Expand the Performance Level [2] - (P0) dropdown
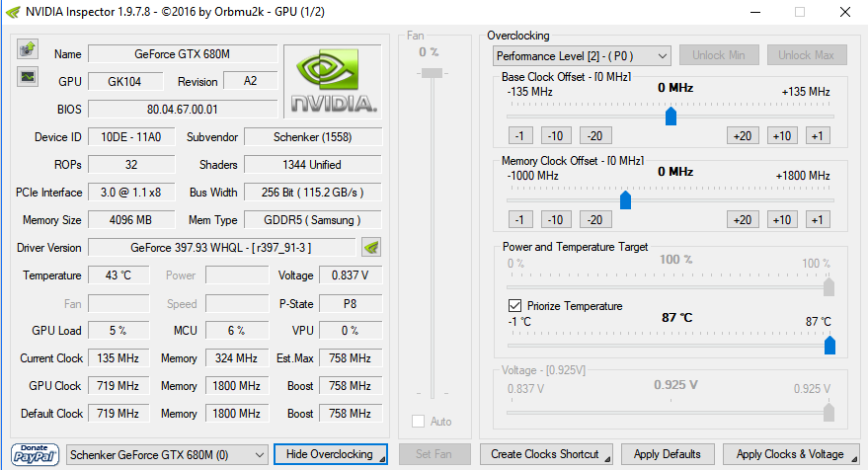868x470 pixels. (x=582, y=56)
